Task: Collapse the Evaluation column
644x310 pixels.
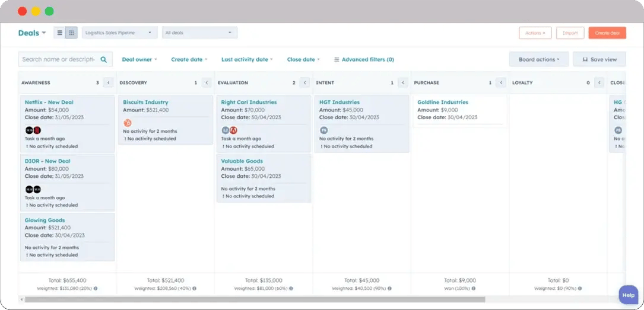Action: tap(304, 82)
